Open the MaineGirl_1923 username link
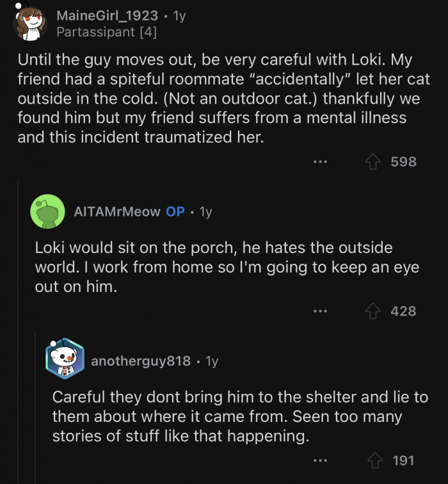Viewport: 448px width, 484px height. point(107,15)
